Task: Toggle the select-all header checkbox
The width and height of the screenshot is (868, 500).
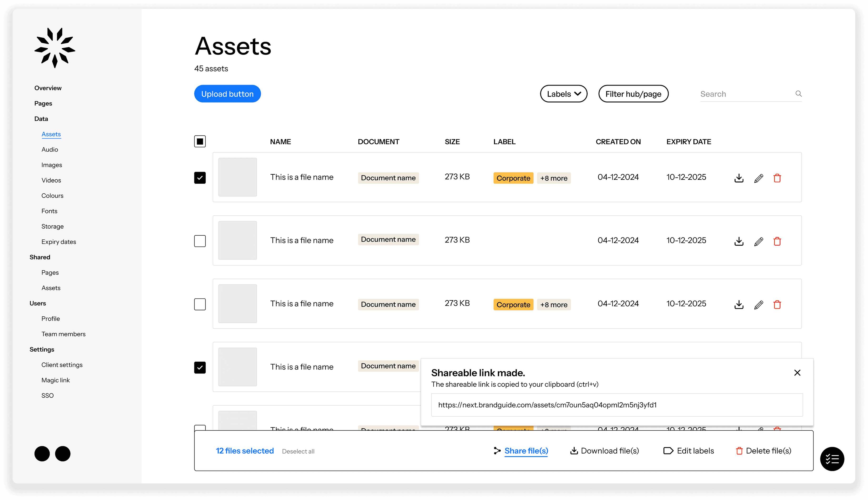Action: click(x=200, y=141)
